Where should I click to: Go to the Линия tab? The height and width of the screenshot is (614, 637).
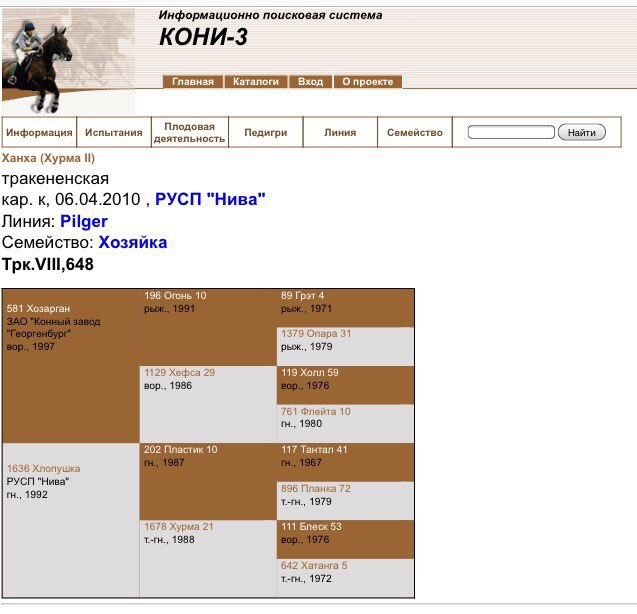click(x=340, y=133)
